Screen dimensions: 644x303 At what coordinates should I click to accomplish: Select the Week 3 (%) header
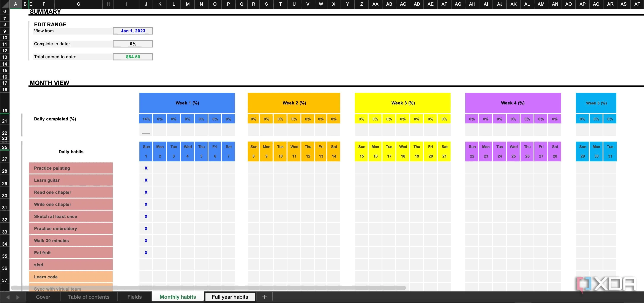[x=403, y=103]
